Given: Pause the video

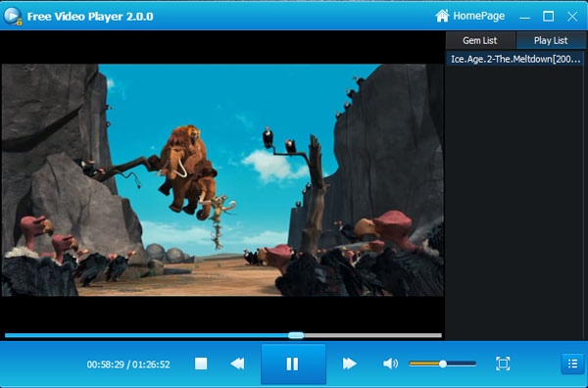Looking at the screenshot, I should 293,364.
